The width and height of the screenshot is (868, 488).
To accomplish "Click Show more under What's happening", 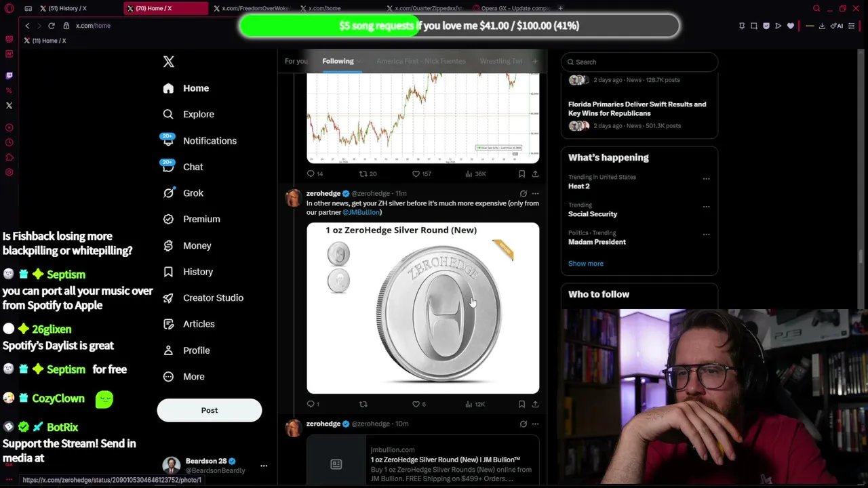I will point(586,264).
